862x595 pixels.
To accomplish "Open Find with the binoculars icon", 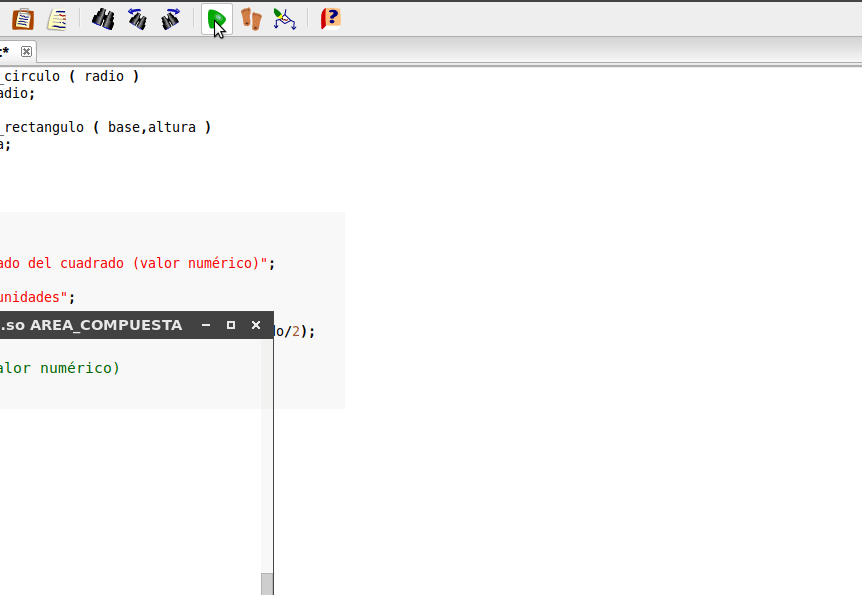I will click(x=103, y=19).
